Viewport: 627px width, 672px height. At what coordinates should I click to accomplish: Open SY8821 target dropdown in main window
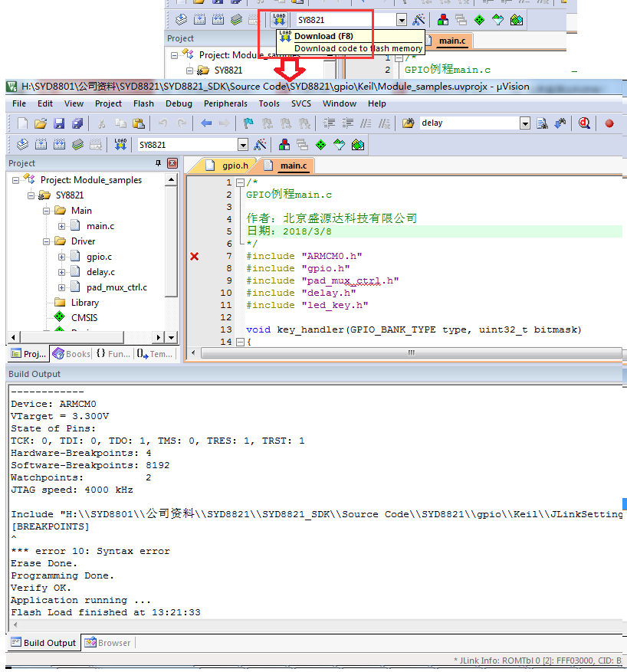(x=243, y=145)
